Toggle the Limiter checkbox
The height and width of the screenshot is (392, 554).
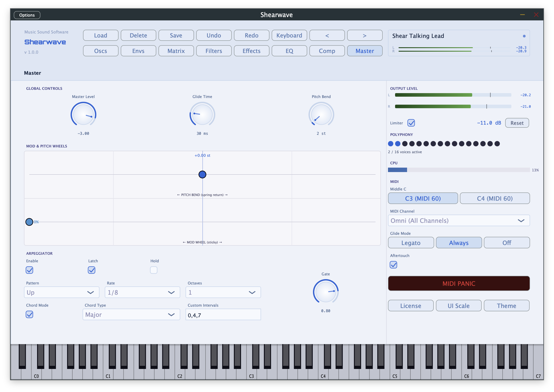point(411,123)
